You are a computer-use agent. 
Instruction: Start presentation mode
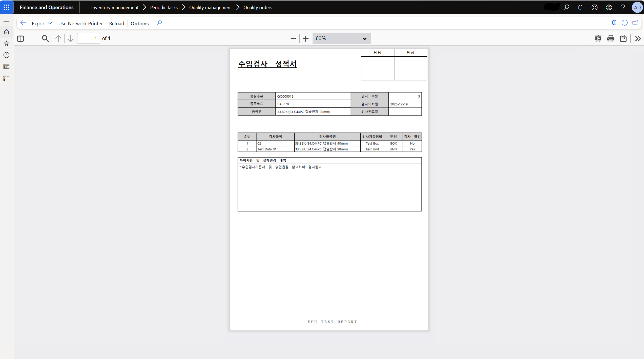tap(598, 38)
